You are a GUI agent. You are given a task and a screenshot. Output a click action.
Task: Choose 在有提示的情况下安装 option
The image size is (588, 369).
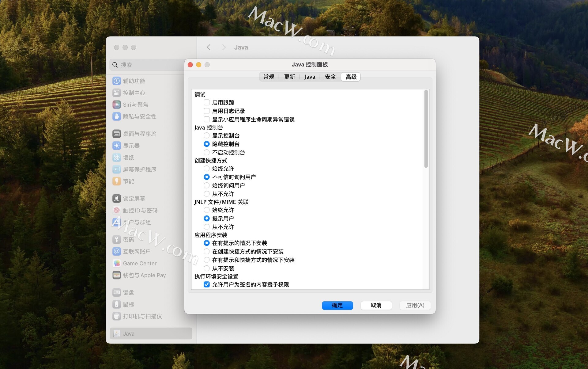(x=207, y=243)
